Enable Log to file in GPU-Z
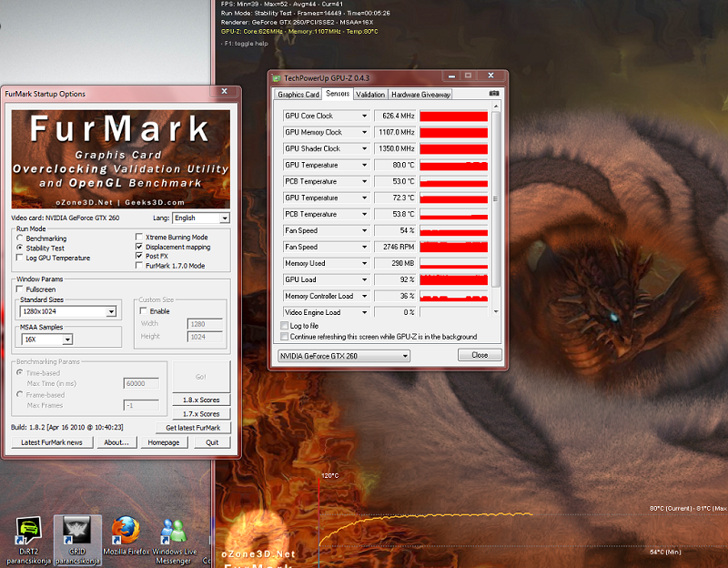 pyautogui.click(x=284, y=326)
